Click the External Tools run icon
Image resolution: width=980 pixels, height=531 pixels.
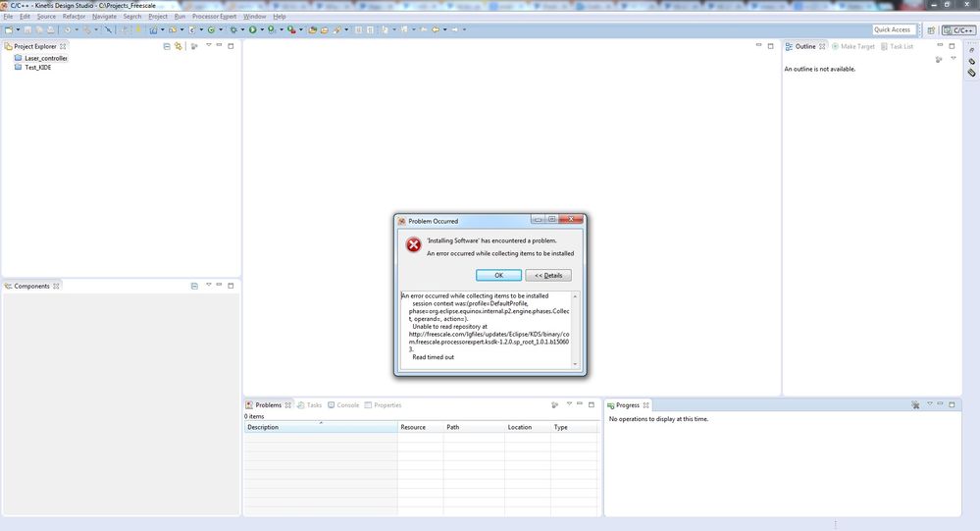(x=291, y=29)
